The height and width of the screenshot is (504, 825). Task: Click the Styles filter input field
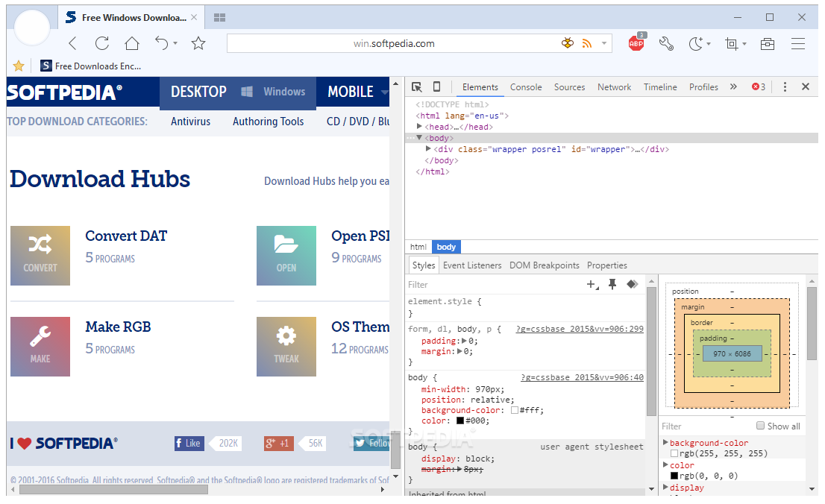pyautogui.click(x=495, y=285)
